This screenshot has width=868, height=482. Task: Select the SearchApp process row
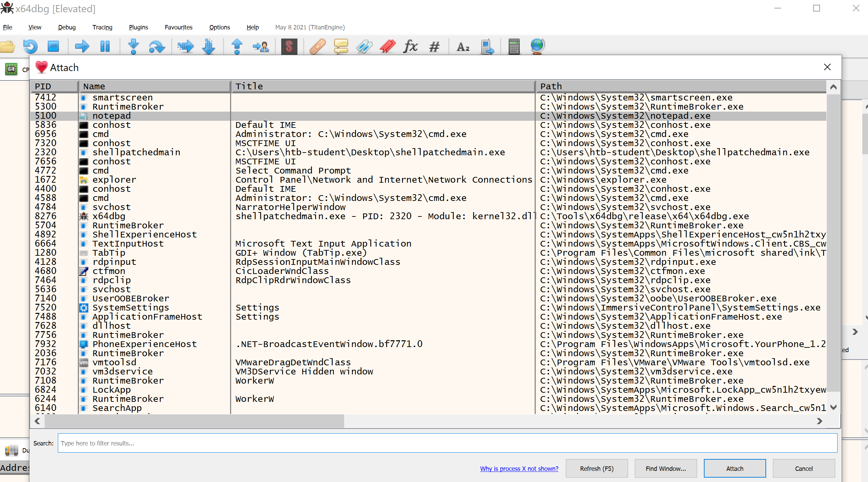coord(428,408)
